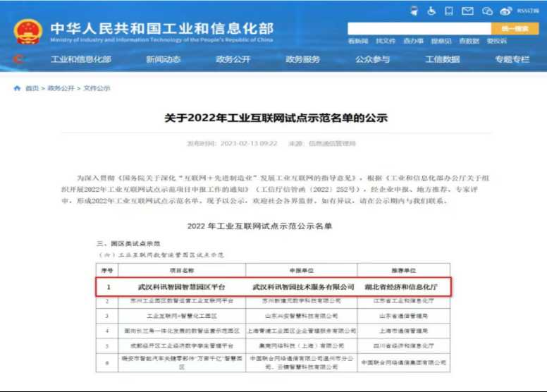Click the 看新闻 quick link

(358, 42)
